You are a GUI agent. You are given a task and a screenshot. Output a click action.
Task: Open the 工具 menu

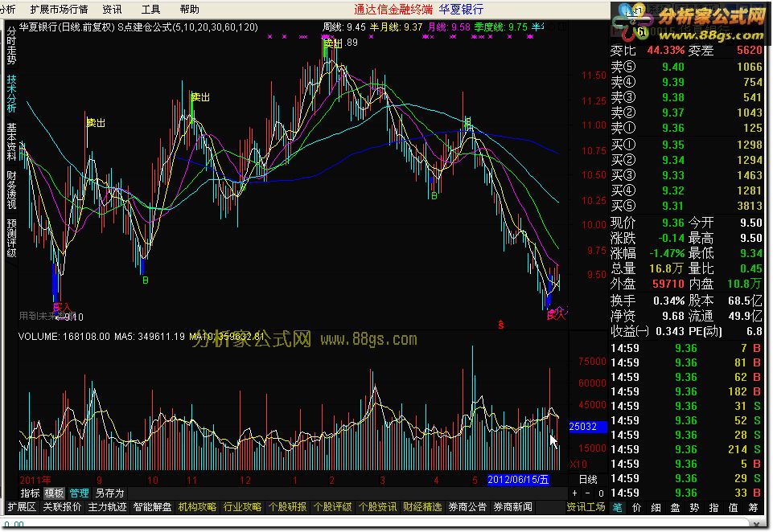[x=150, y=10]
